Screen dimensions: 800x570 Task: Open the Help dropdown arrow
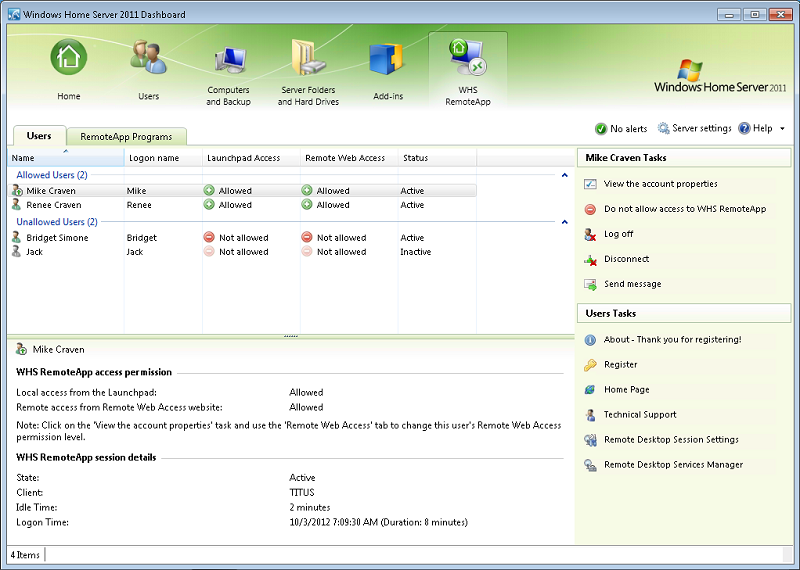[x=782, y=129]
